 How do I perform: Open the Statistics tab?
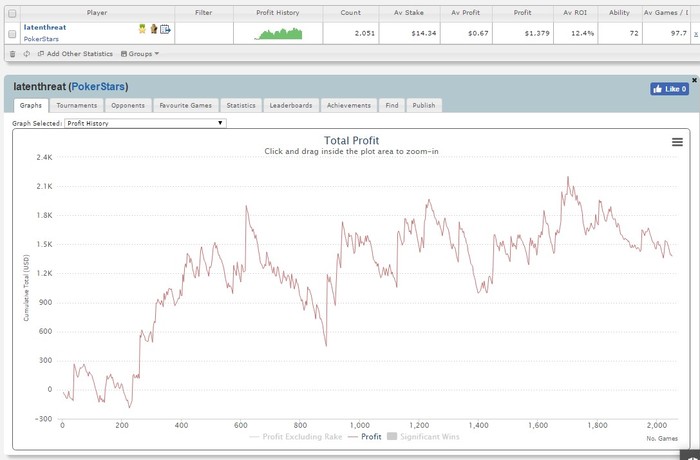point(241,105)
